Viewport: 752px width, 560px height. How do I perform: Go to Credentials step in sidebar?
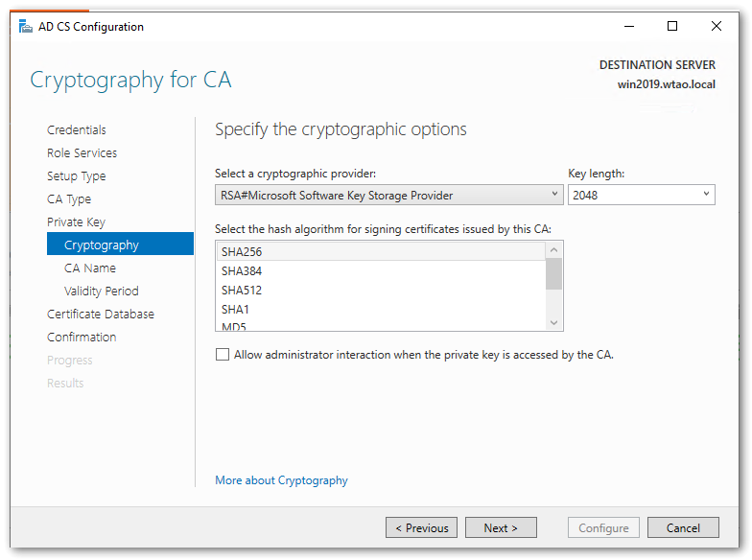tap(77, 130)
